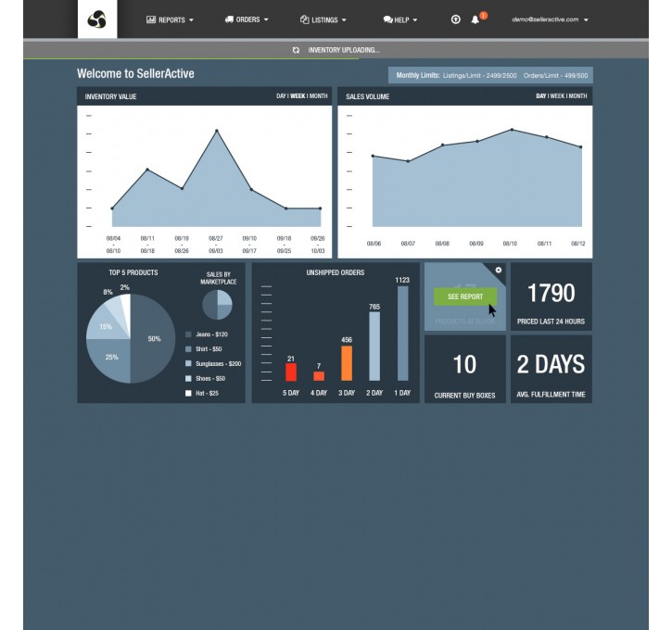The height and width of the screenshot is (630, 672).
Task: Open settings gear on Products at Floor tile
Action: pos(498,271)
